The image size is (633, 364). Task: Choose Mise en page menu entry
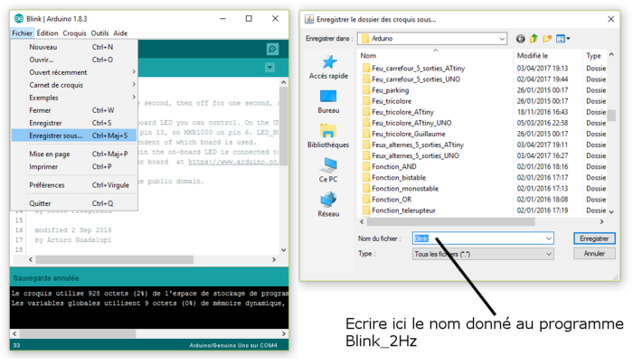[x=74, y=154]
